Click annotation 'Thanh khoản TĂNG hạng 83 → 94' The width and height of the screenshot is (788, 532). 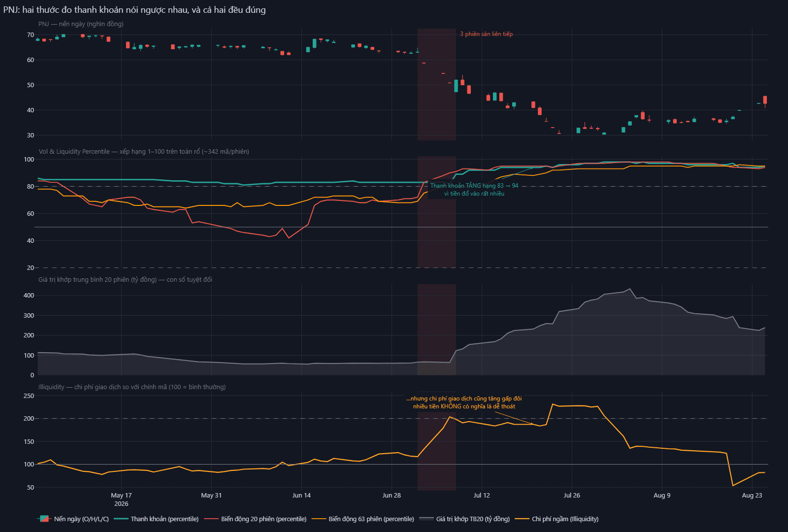tap(474, 186)
